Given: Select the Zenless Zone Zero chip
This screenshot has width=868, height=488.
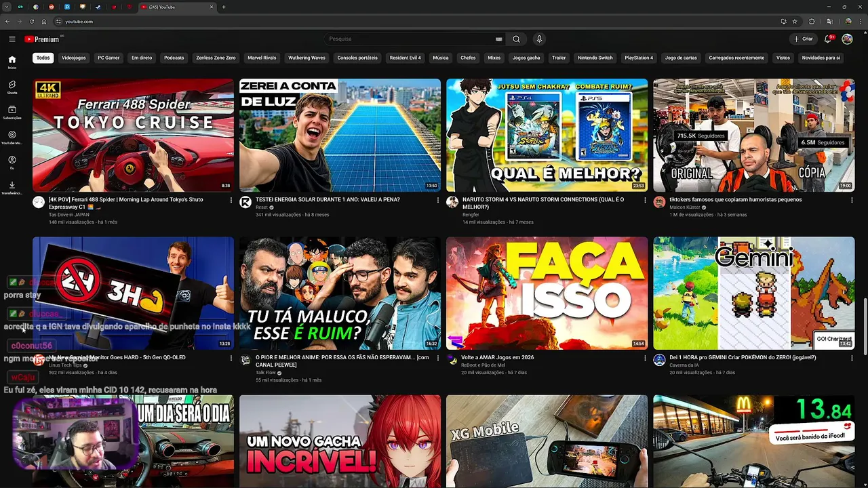Looking at the screenshot, I should click(216, 58).
